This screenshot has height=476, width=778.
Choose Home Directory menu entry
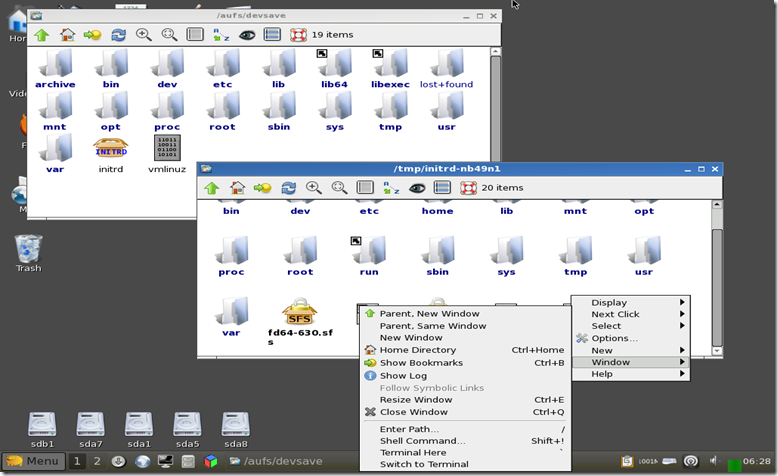pyautogui.click(x=465, y=350)
